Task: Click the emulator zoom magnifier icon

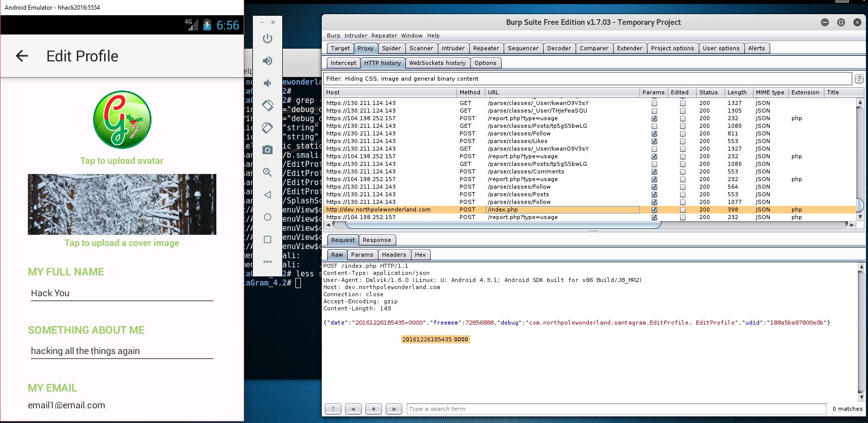Action: (x=268, y=172)
